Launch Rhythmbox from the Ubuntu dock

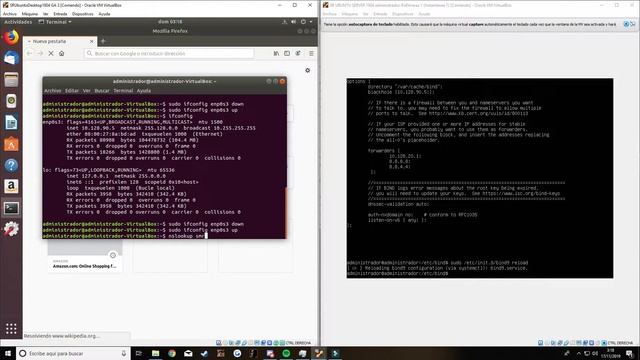pyautogui.click(x=11, y=101)
